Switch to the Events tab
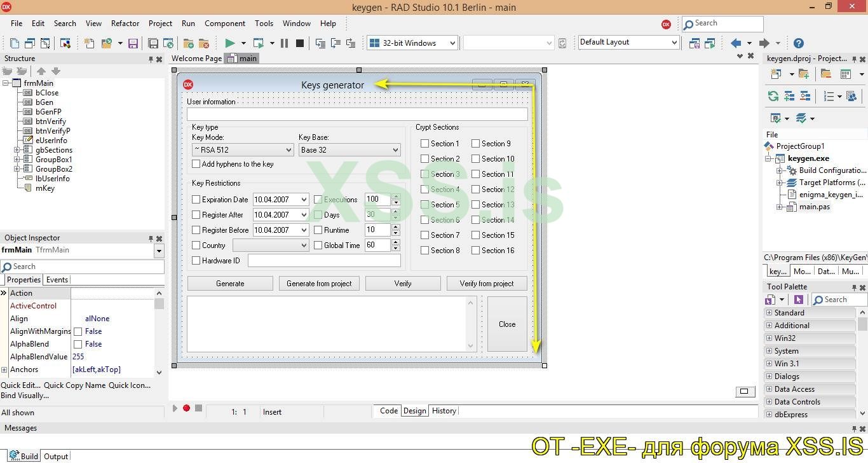Image resolution: width=868 pixels, height=463 pixels. pos(57,280)
